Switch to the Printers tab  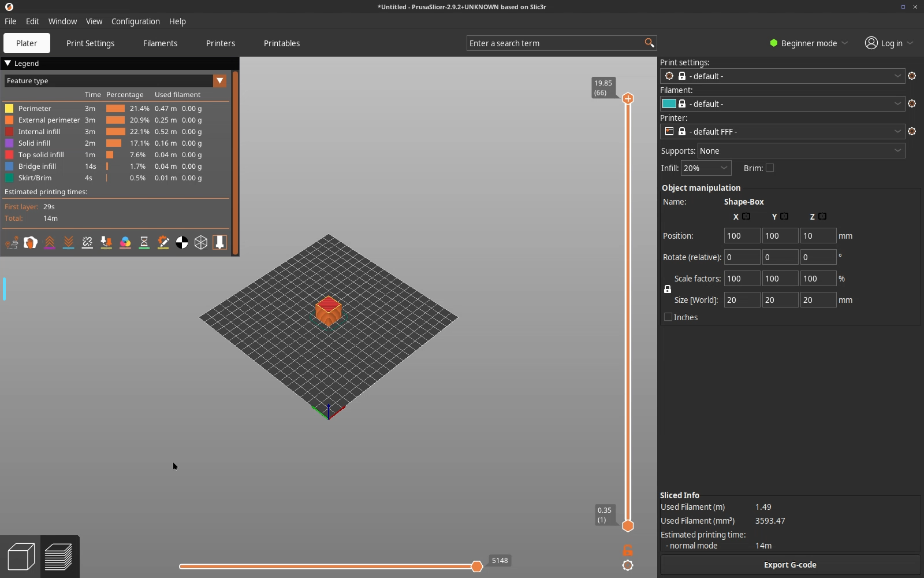pos(221,43)
